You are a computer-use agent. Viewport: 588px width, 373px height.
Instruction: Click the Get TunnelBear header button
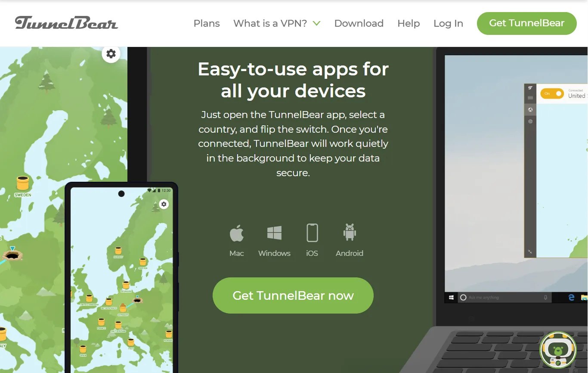pos(527,23)
